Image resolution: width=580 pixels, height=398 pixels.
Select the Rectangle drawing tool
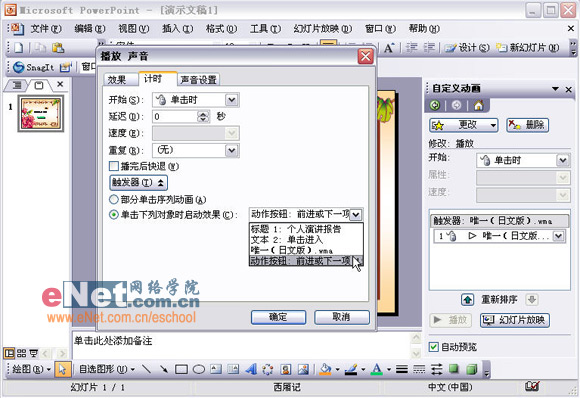pyautogui.click(x=181, y=369)
